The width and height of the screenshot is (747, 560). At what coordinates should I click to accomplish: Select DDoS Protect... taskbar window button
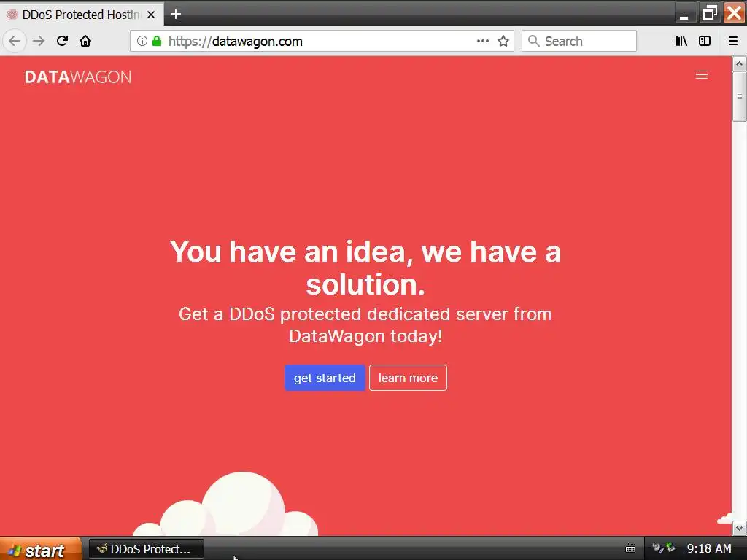pyautogui.click(x=146, y=549)
